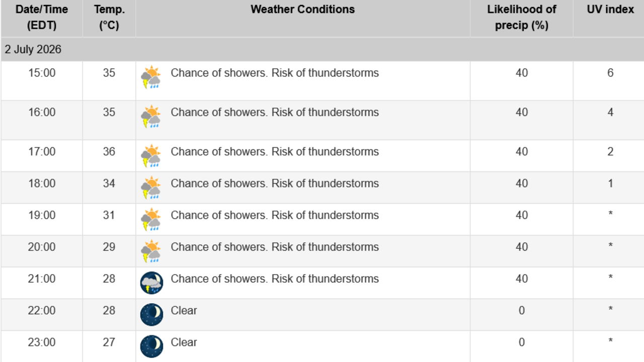The width and height of the screenshot is (644, 362).
Task: Click the Clear condition text at 22:00
Action: 184,310
